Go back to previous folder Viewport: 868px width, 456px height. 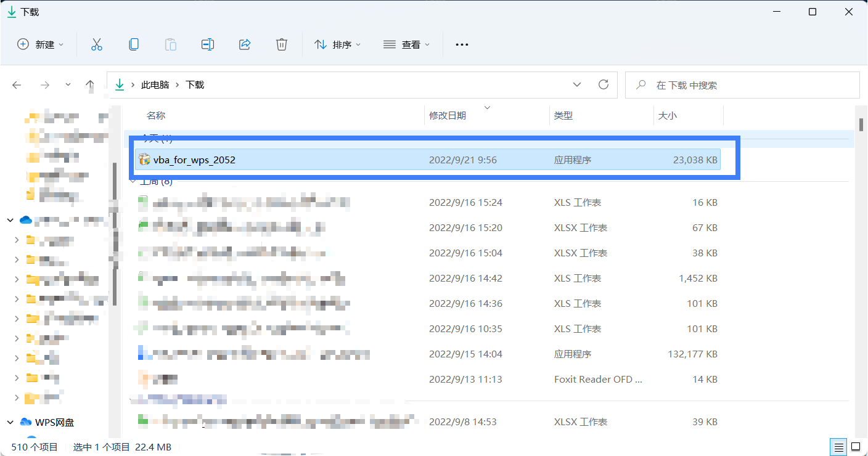(17, 85)
